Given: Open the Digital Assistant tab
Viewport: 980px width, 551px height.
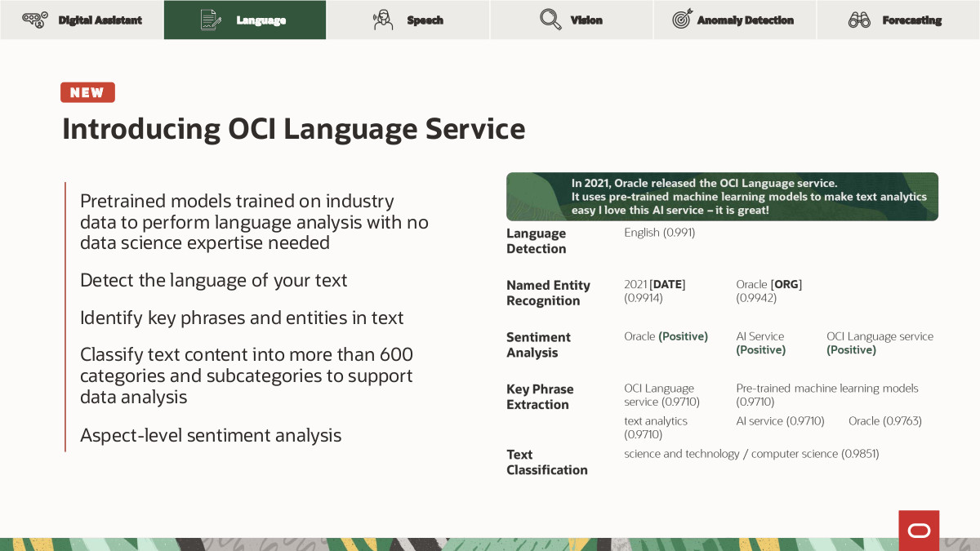Looking at the screenshot, I should point(82,20).
